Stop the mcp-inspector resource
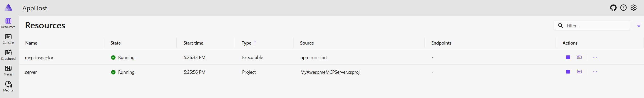The height and width of the screenshot is (98, 644). point(568,57)
